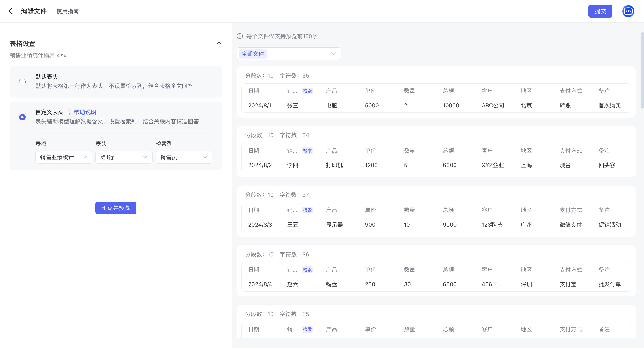The image size is (644, 348).
Task: Click the 检索 badge in the last preview segment
Action: pos(307,329)
